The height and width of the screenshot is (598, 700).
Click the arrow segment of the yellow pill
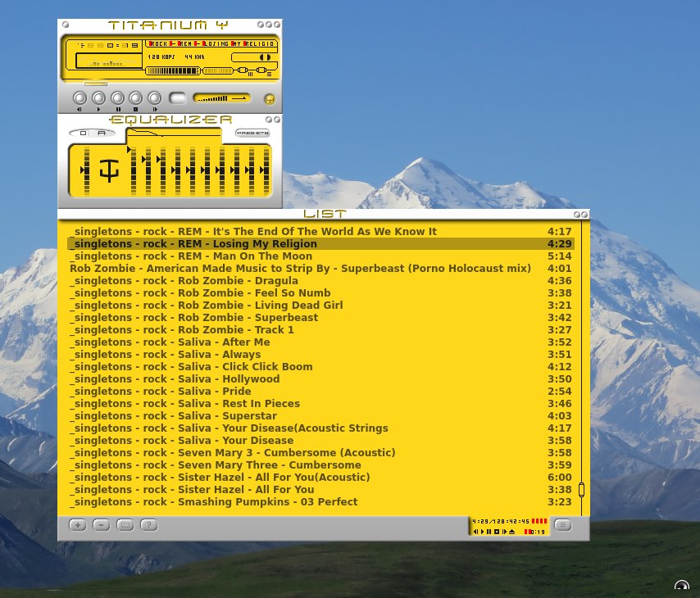click(x=239, y=98)
